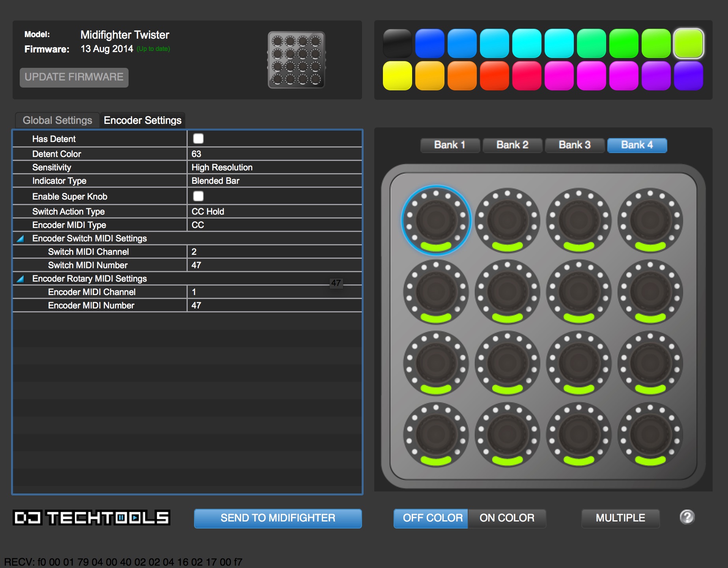
Task: Open the Switch Action Type CC Hold dropdown
Action: click(274, 211)
